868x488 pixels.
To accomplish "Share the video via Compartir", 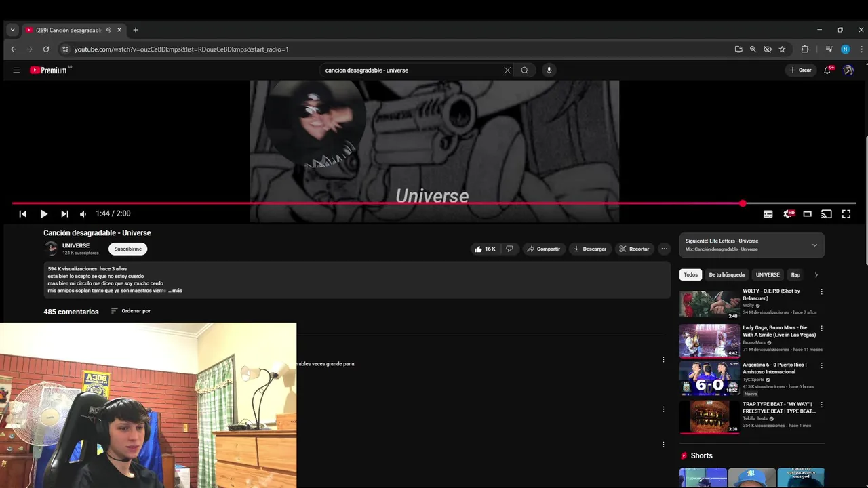I will coord(543,249).
